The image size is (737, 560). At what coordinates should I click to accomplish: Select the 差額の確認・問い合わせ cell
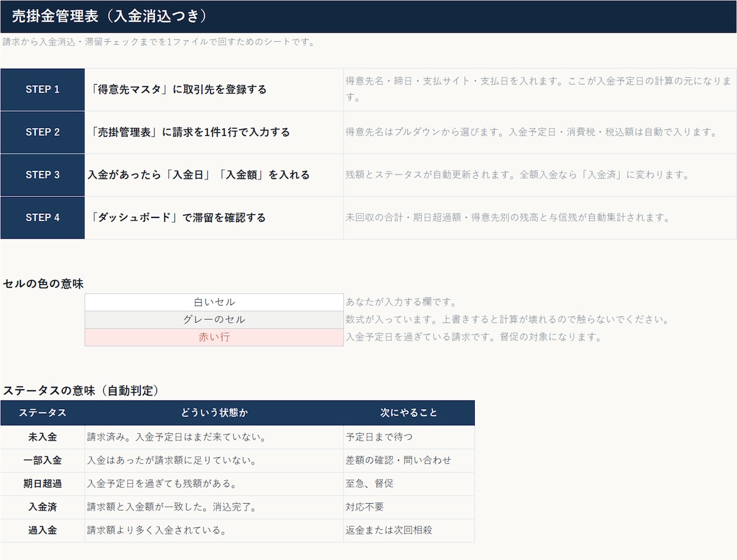409,460
